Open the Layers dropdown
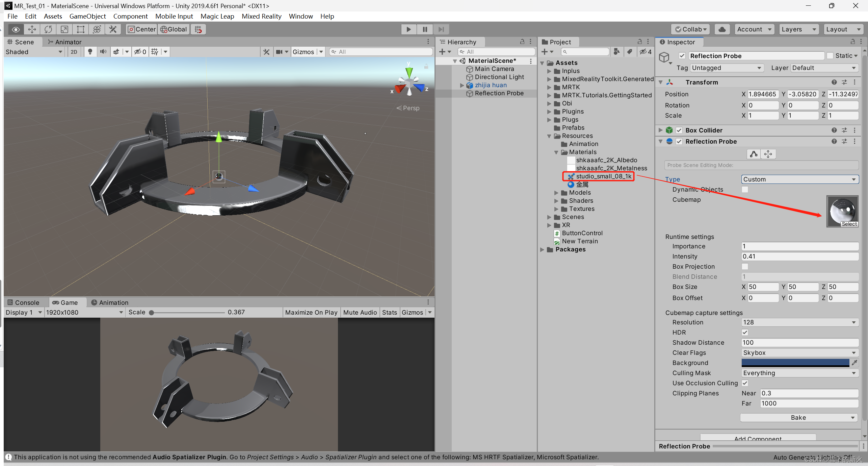The width and height of the screenshot is (868, 466). [x=798, y=29]
